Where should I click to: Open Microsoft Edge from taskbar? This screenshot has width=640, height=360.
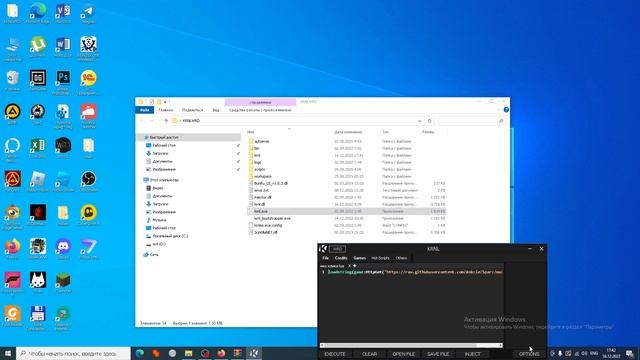pos(140,353)
